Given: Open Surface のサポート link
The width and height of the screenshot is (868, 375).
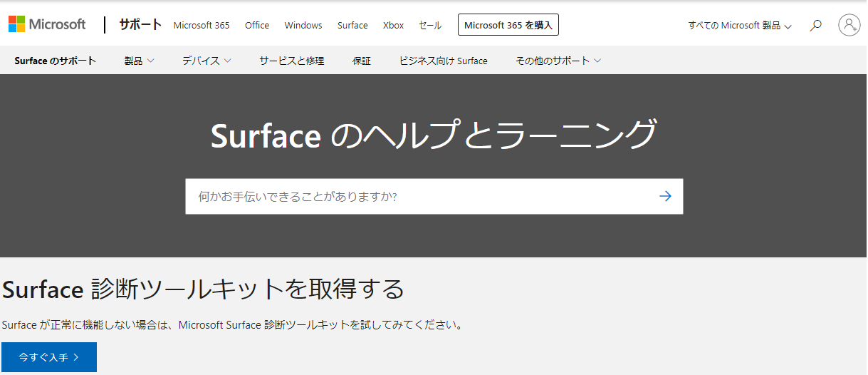Looking at the screenshot, I should (x=55, y=61).
